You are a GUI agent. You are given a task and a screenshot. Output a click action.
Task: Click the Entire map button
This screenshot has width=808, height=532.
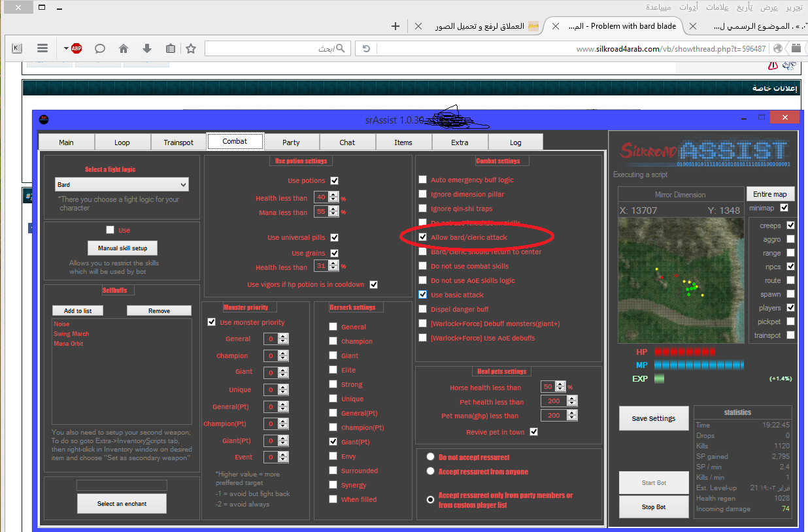click(770, 194)
